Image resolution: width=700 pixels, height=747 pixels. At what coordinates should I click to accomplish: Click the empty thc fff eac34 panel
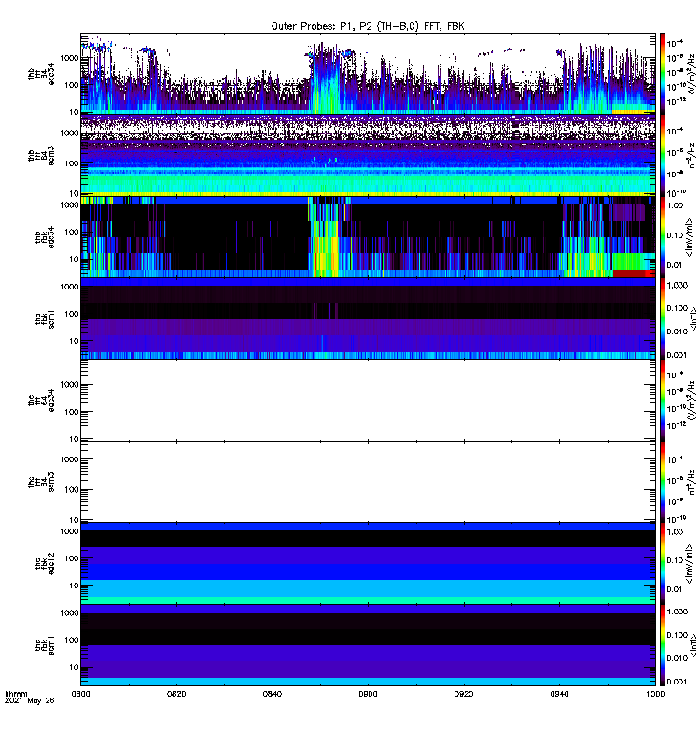pyautogui.click(x=368, y=401)
